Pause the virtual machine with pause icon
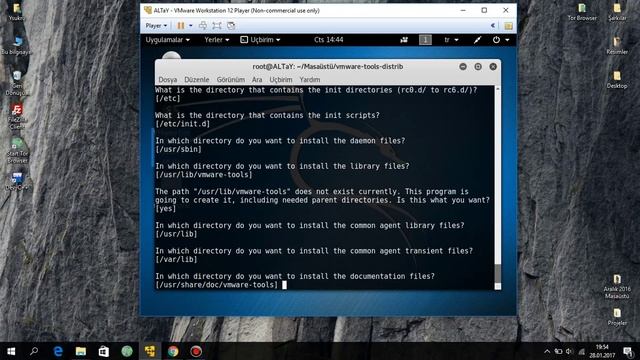This screenshot has height=360, width=640. tap(181, 26)
